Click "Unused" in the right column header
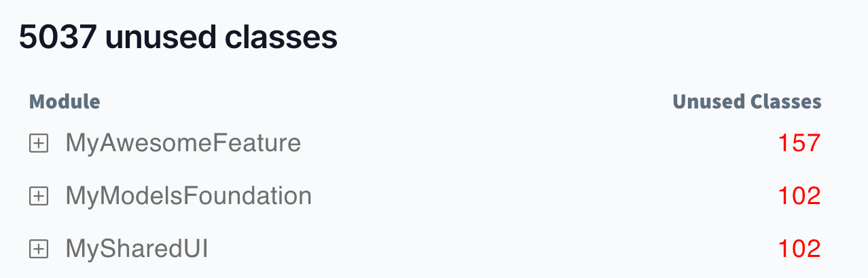 point(708,102)
